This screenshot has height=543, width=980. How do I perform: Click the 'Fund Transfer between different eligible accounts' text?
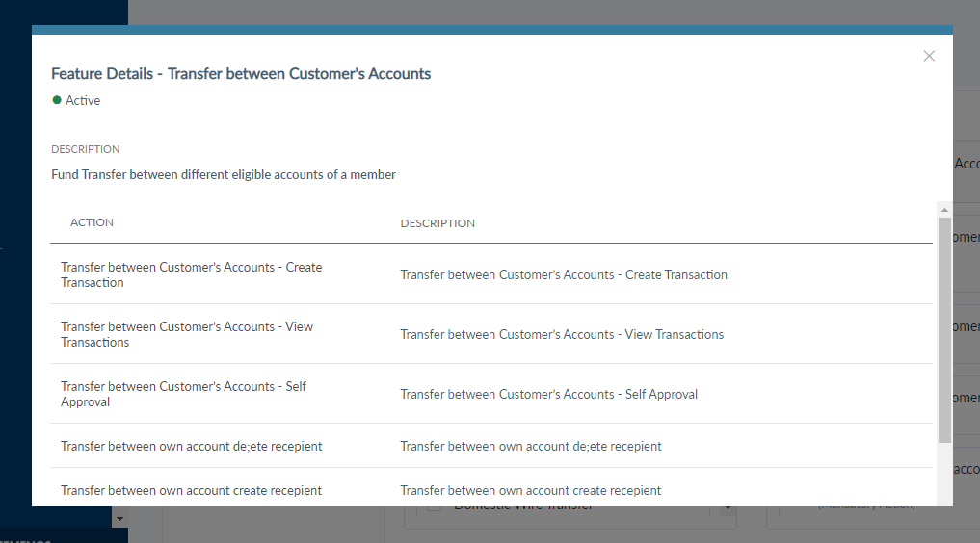click(x=224, y=174)
